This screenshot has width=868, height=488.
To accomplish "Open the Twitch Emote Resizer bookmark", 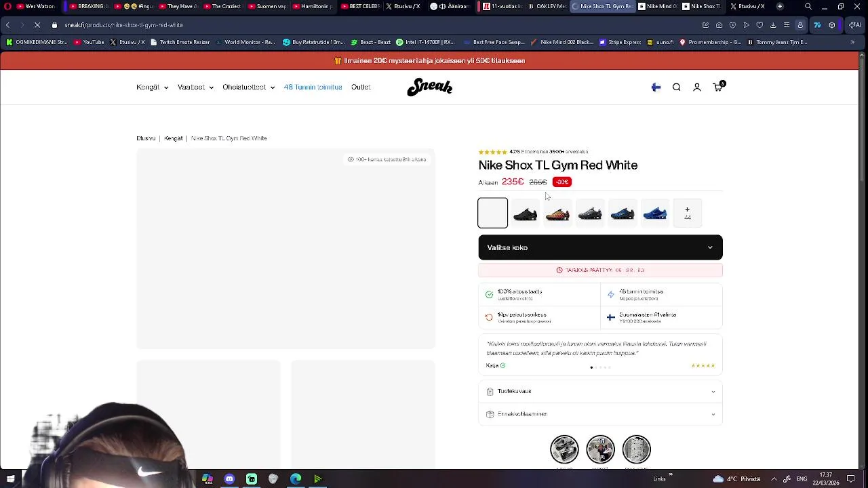I will (180, 42).
